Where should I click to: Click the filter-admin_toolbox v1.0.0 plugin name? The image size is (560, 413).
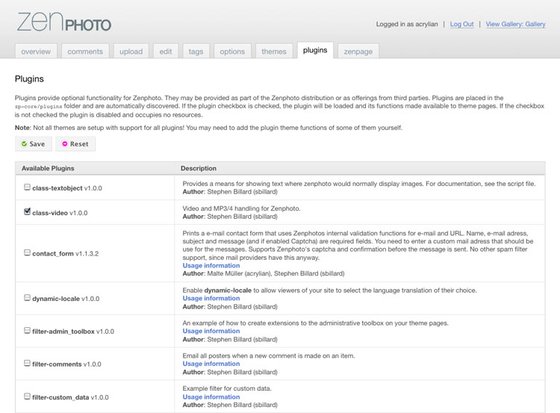tap(73, 332)
